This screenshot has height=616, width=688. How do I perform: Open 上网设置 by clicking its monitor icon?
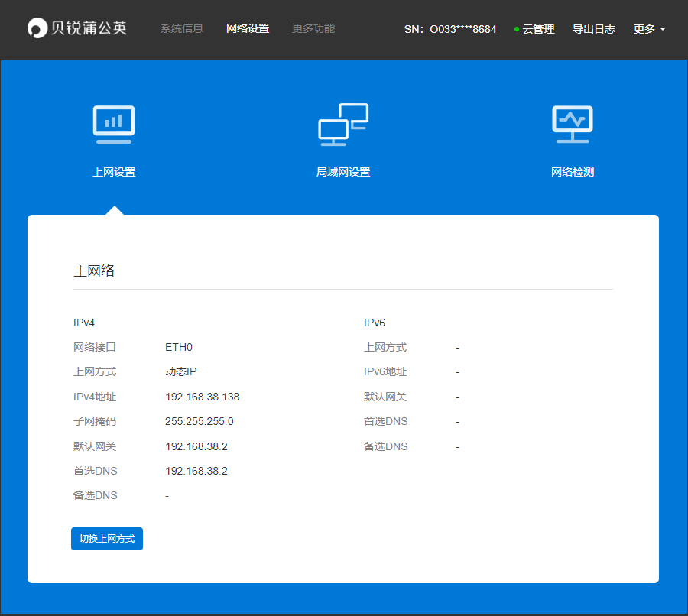tap(113, 124)
